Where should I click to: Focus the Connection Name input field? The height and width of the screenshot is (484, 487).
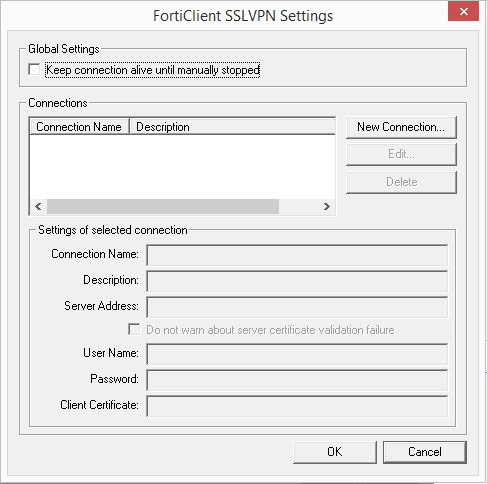click(x=297, y=255)
